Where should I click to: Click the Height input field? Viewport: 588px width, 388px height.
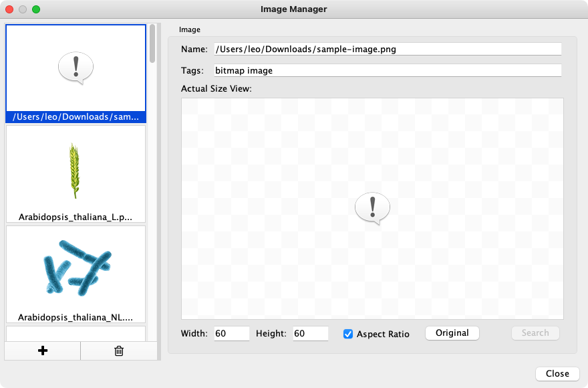[310, 334]
